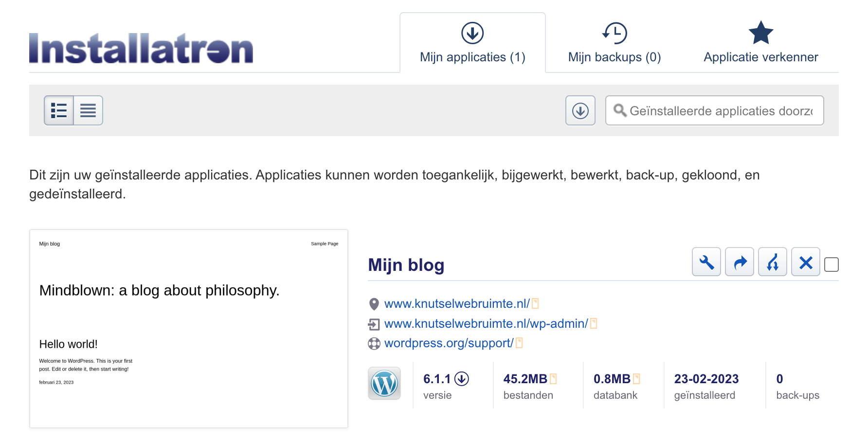The width and height of the screenshot is (868, 443).
Task: Open the Mijn blog website preview thumbnail
Action: [x=189, y=329]
